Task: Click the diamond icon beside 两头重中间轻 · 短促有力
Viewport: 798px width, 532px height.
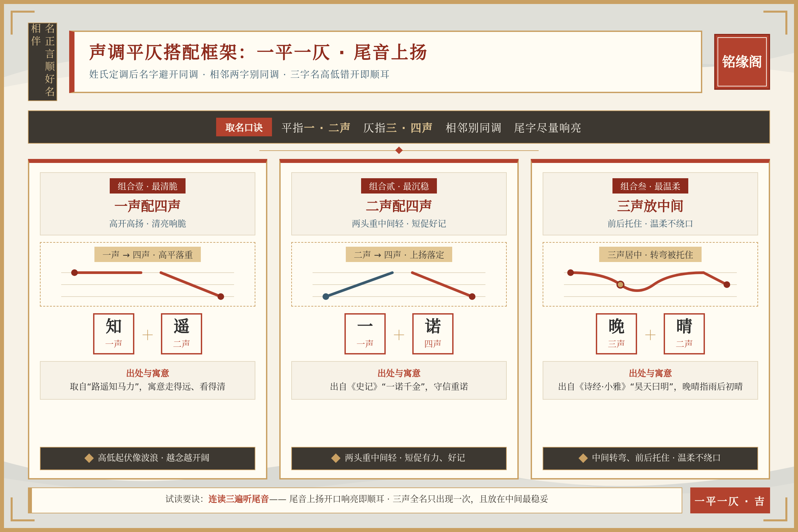Action: (336, 458)
